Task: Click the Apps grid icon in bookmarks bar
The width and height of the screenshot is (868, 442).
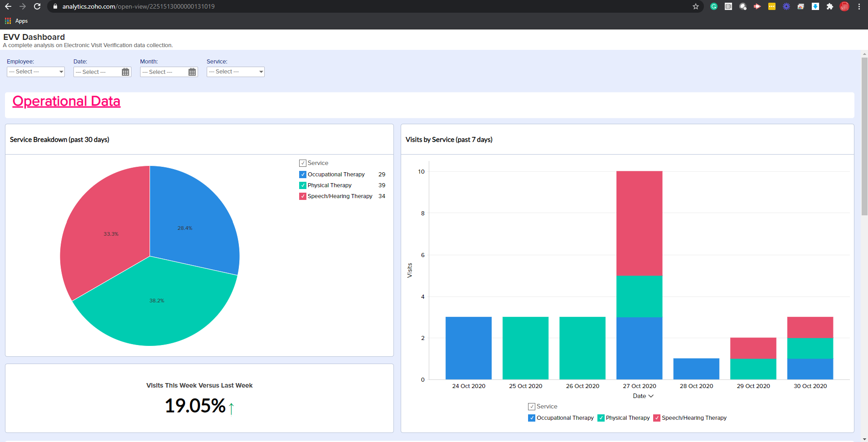Action: tap(8, 21)
